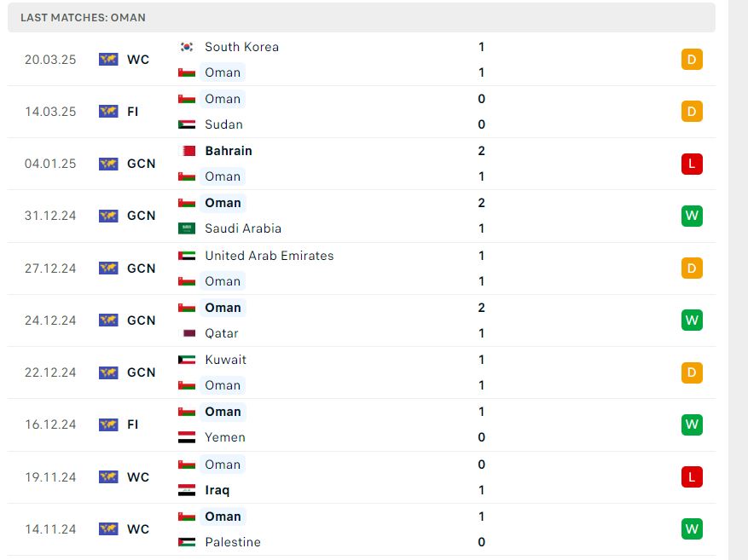
Task: Click the loss badge for the Iraq match
Action: [692, 477]
